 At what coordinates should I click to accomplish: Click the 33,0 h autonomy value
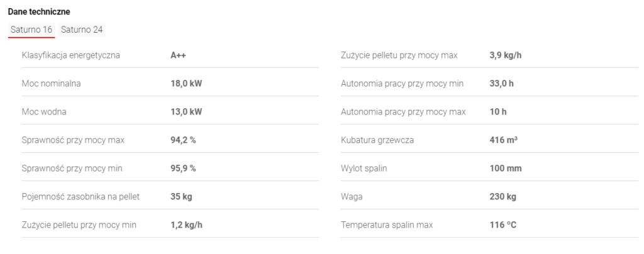[502, 84]
